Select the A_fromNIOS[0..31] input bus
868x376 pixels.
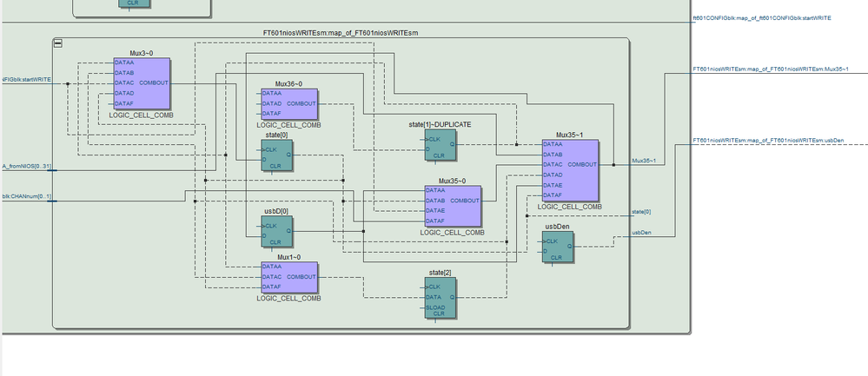point(27,166)
